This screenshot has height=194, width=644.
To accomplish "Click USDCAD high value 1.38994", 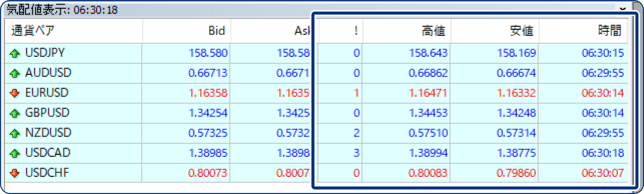I will point(428,153).
